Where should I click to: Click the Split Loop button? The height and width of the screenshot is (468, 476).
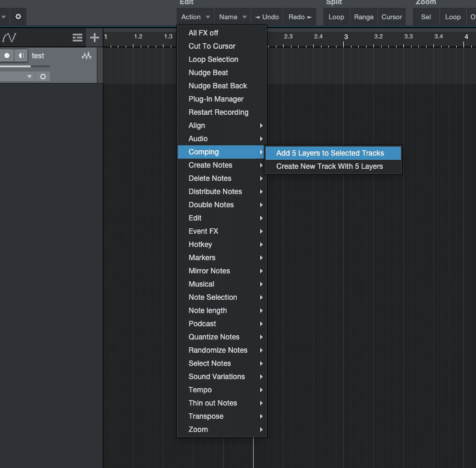tap(337, 17)
